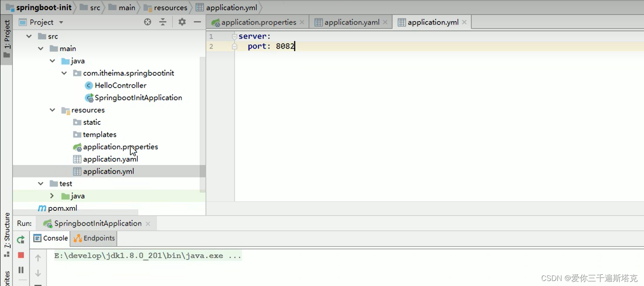
Task: Open the Favorites tool window tab
Action: point(7,278)
